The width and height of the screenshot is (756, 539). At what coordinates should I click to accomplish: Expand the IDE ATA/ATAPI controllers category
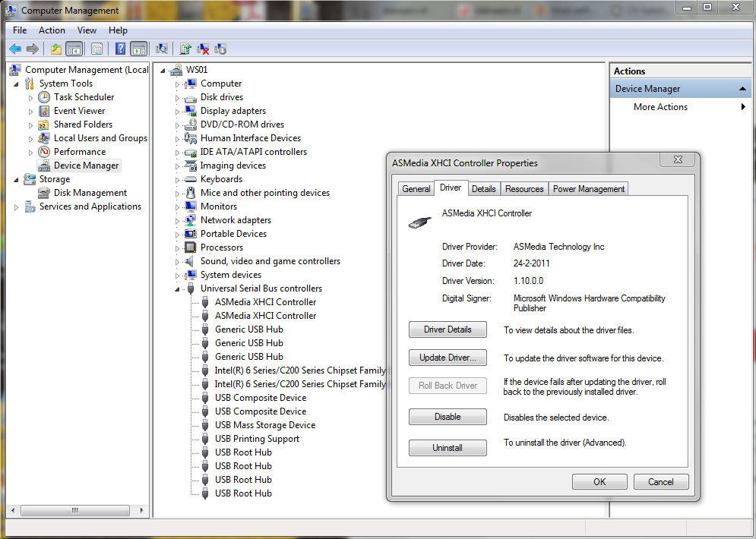[x=178, y=153]
